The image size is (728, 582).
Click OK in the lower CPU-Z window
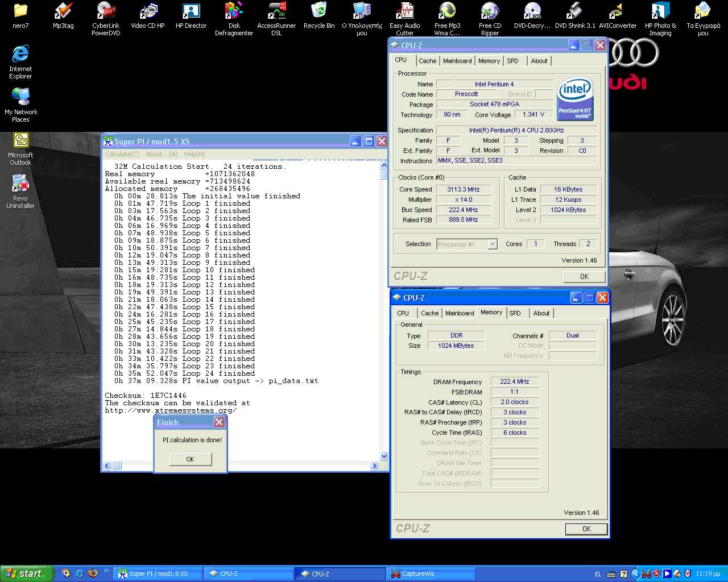[586, 529]
